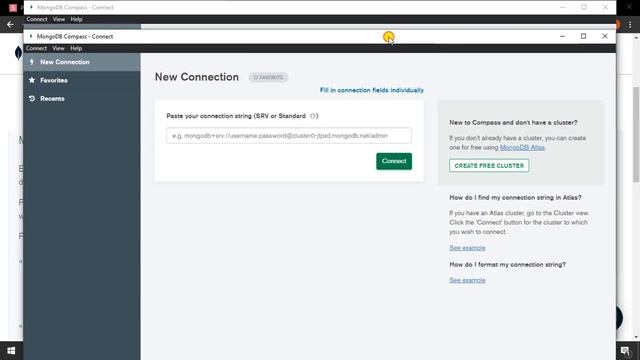640x360 pixels.
Task: Close the background MongoDB Compass window
Action: point(605,7)
